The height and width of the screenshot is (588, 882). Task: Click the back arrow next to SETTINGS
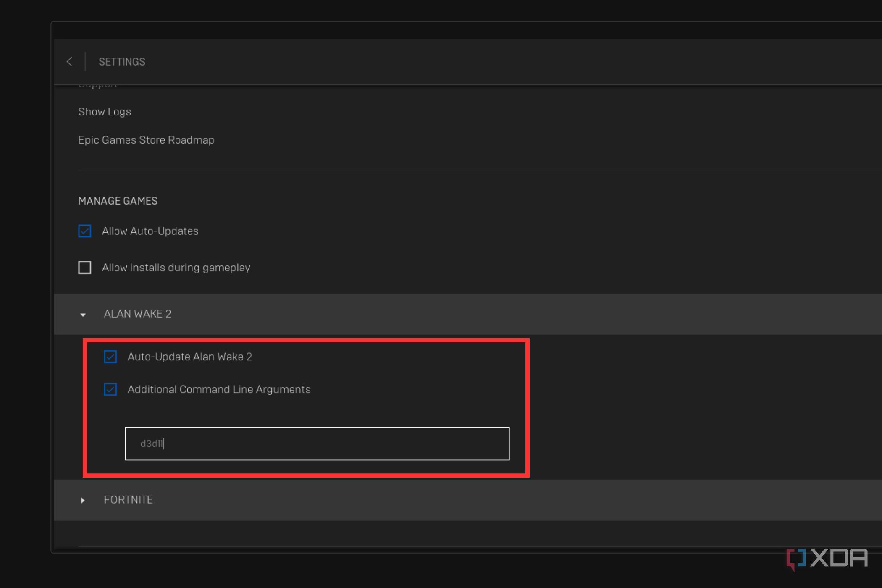(x=69, y=61)
